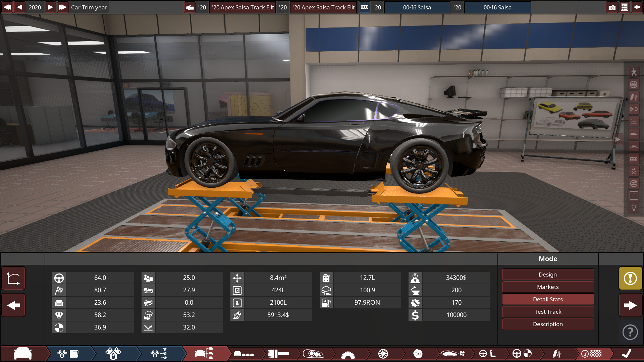The width and height of the screenshot is (644, 362).
Task: Toggle fixtures headlight visibility
Action: 634,146
